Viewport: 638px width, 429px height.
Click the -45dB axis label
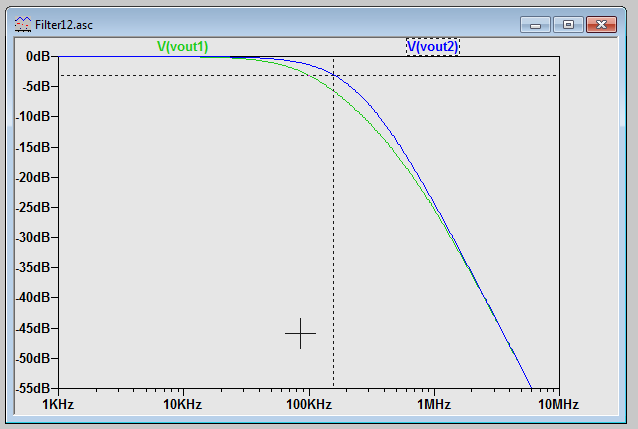tap(33, 328)
